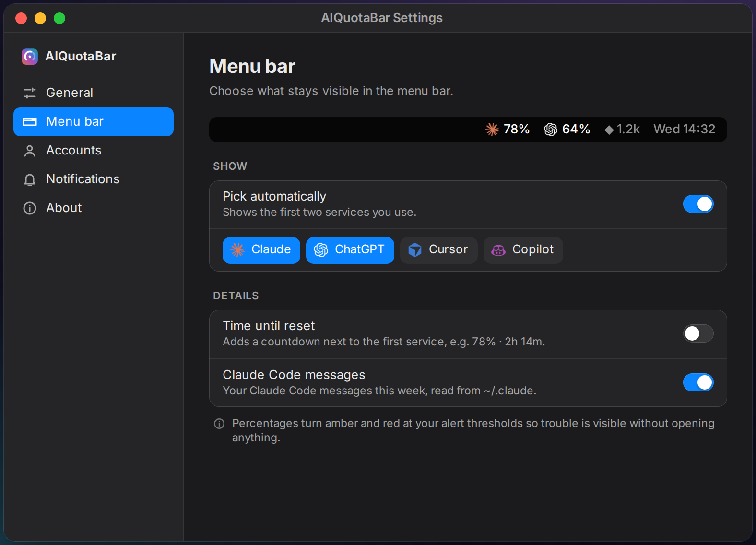The width and height of the screenshot is (756, 545).
Task: Click the 'Percentages turn amber and red' note
Action: pyautogui.click(x=473, y=431)
